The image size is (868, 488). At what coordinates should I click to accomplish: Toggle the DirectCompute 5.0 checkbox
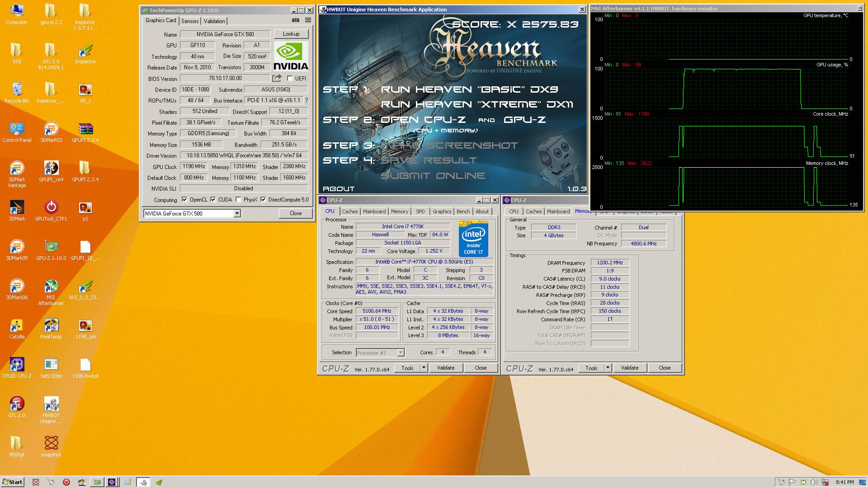click(x=263, y=200)
